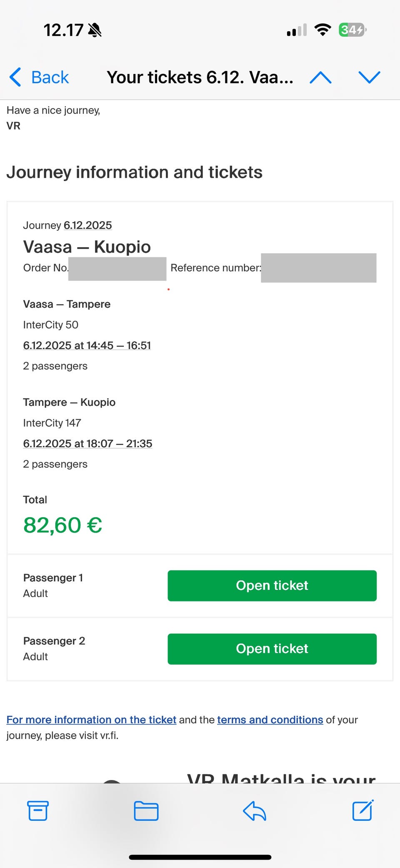The height and width of the screenshot is (868, 400).
Task: Compose a new message with the pencil icon
Action: coord(362,810)
